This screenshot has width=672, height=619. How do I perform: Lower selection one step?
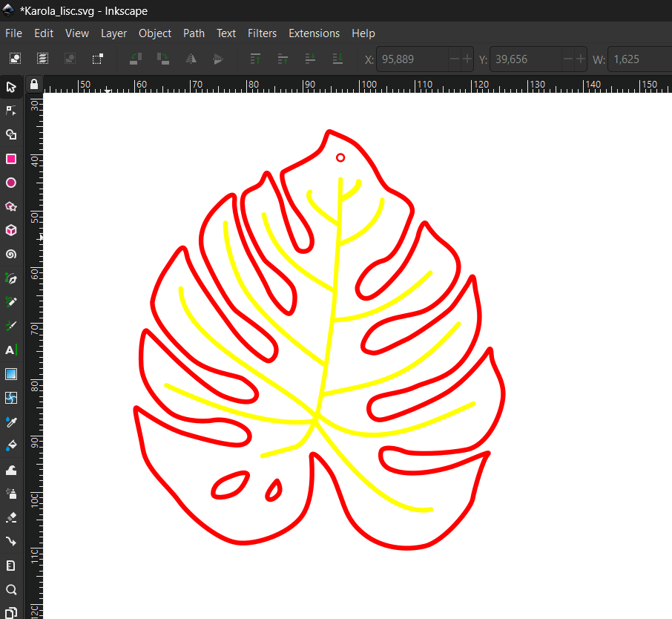click(x=310, y=59)
